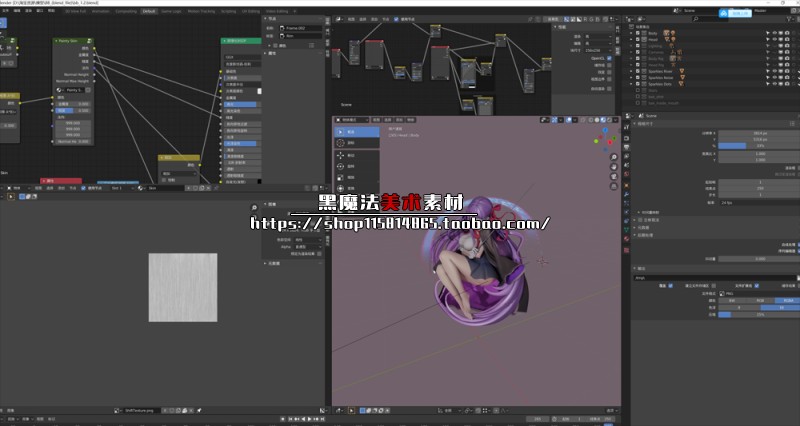Toggle Head collection exclude checkbox

[638, 39]
